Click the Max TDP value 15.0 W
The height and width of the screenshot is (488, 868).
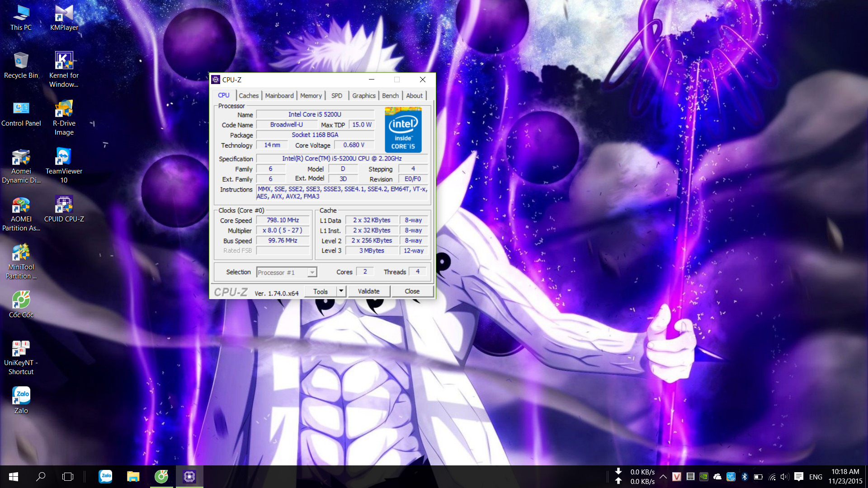[362, 125]
